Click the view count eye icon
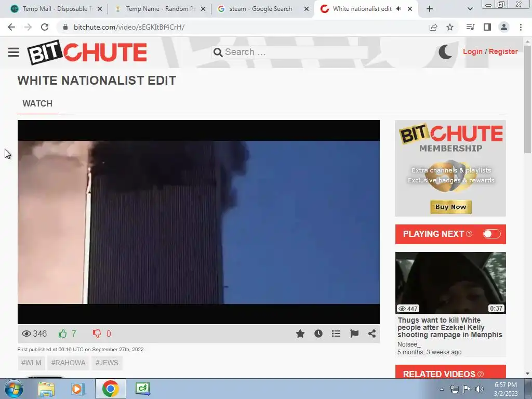Image resolution: width=532 pixels, height=399 pixels. tap(26, 334)
